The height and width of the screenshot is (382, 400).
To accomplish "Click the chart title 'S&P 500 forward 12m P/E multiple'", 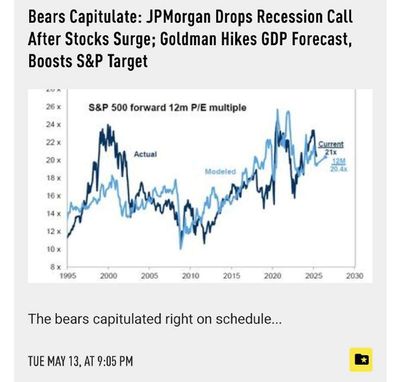I will coord(167,108).
